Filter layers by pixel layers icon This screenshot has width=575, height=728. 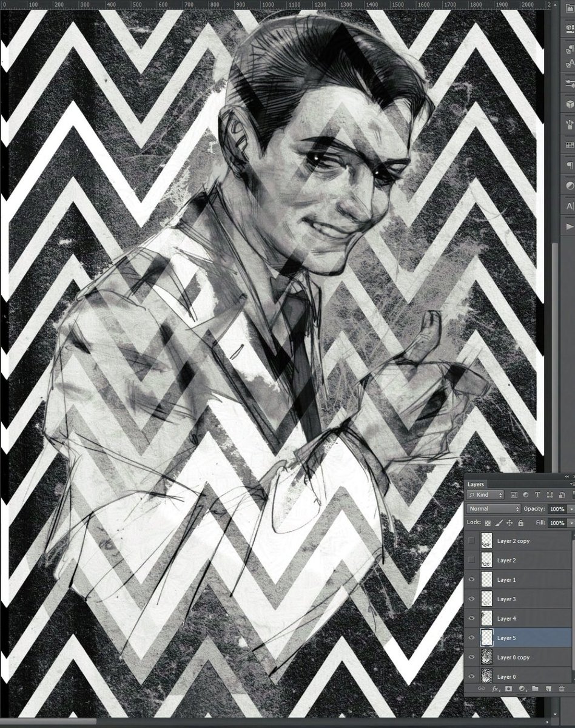point(514,495)
